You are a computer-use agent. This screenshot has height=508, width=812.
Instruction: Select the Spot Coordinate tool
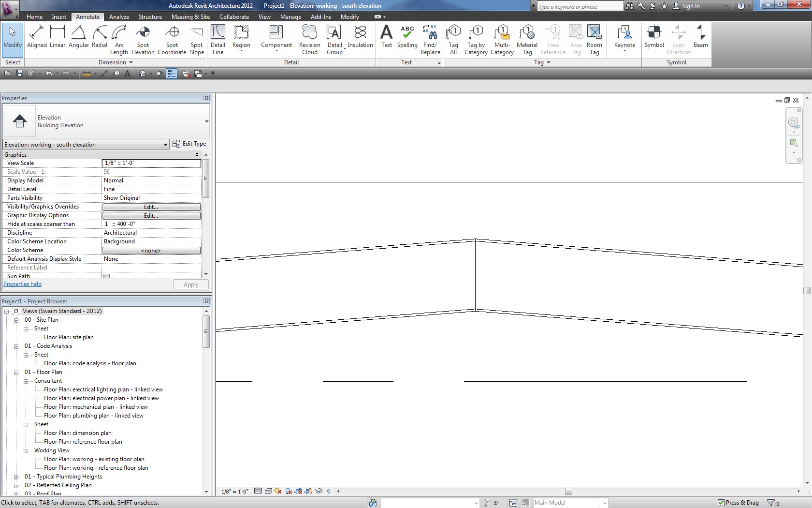pos(172,40)
